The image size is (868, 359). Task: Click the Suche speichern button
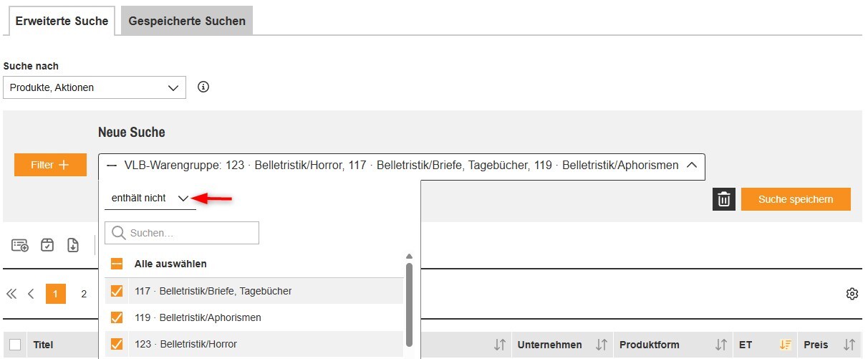coord(796,199)
